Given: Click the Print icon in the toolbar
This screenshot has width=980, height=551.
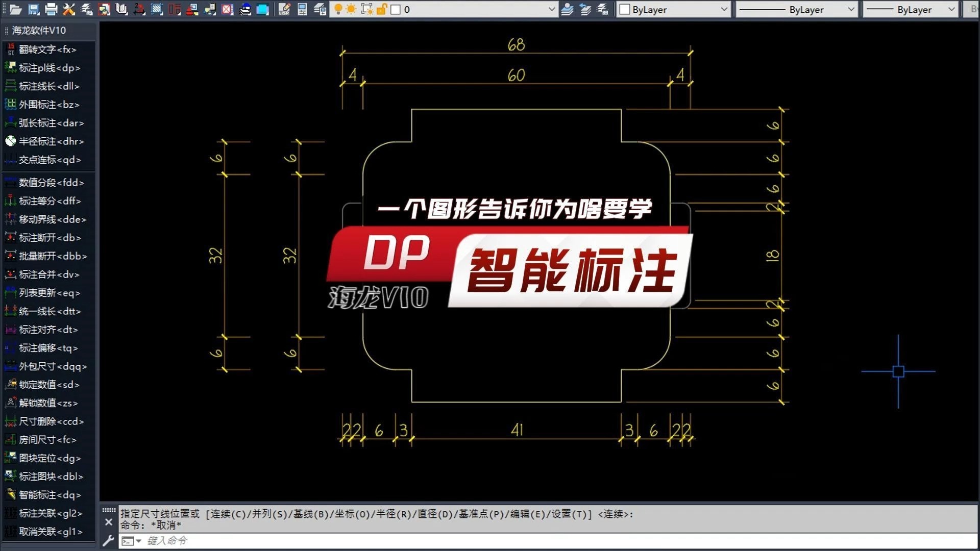Looking at the screenshot, I should pos(51,9).
